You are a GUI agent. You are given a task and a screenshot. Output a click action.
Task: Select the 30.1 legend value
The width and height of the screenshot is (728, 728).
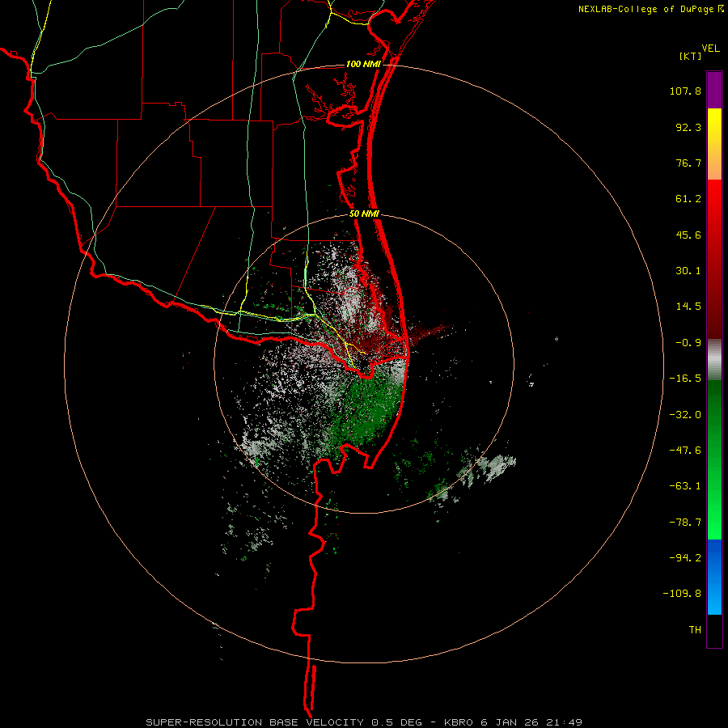[x=688, y=271]
